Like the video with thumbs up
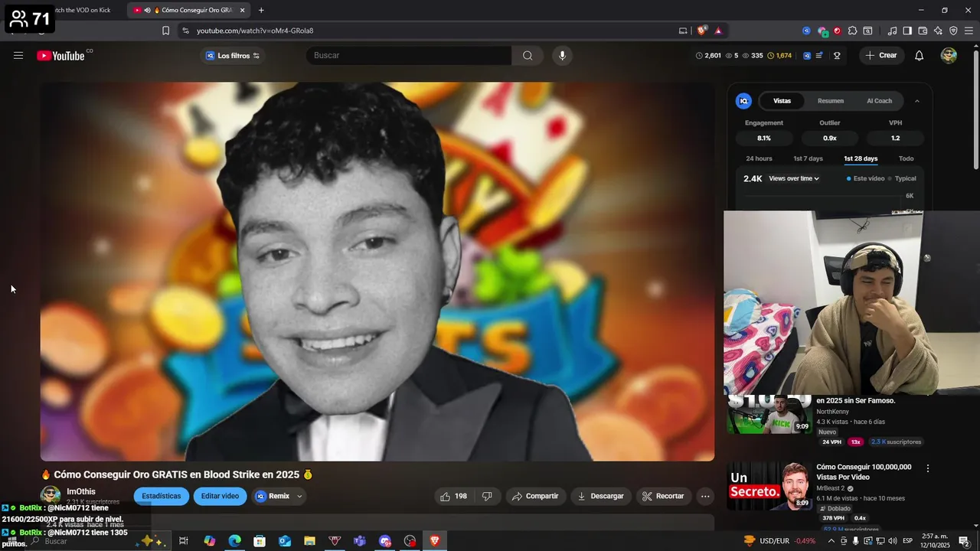Viewport: 980px width, 551px height. tap(452, 496)
